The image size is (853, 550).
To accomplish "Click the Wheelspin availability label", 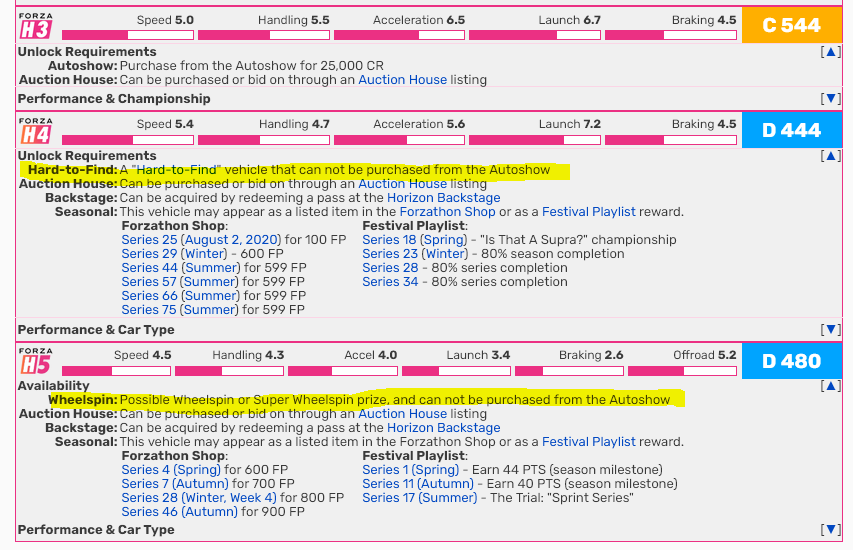I will [83, 400].
